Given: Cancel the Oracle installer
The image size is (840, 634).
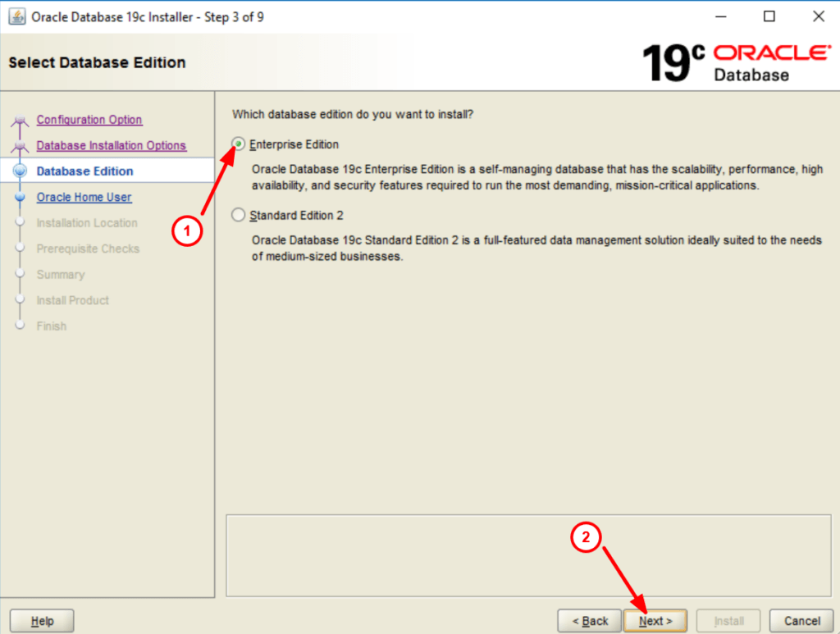Looking at the screenshot, I should click(801, 621).
